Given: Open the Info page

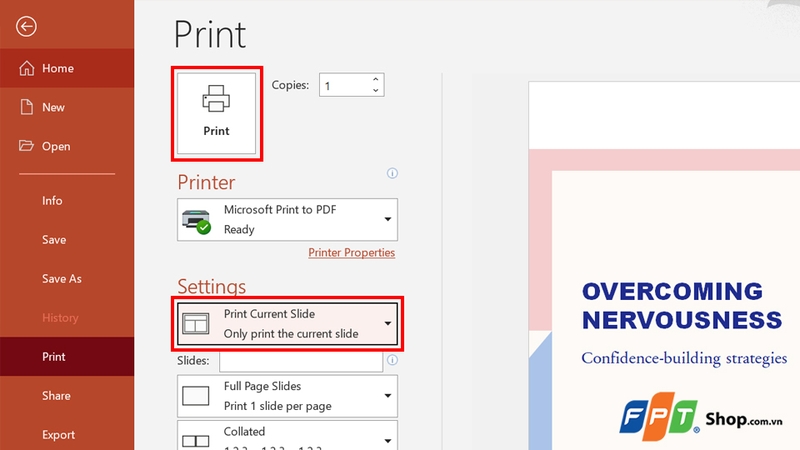Looking at the screenshot, I should click(x=67, y=201).
